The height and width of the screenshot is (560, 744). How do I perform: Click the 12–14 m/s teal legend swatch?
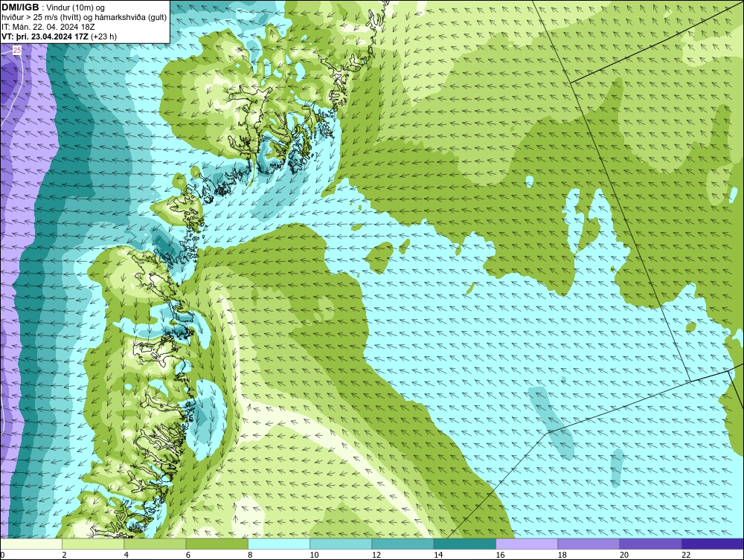[x=403, y=544]
